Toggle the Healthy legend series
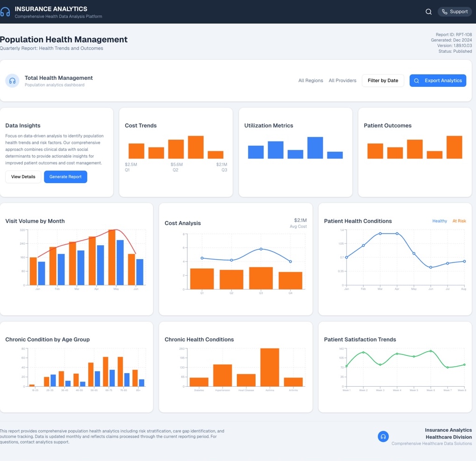The height and width of the screenshot is (461, 476). click(x=439, y=221)
